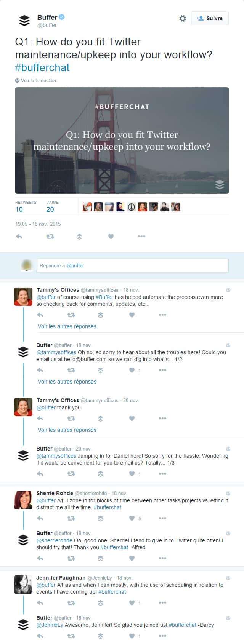Click Buffer icon under main tweet
This screenshot has width=244, height=644.
(x=79, y=237)
